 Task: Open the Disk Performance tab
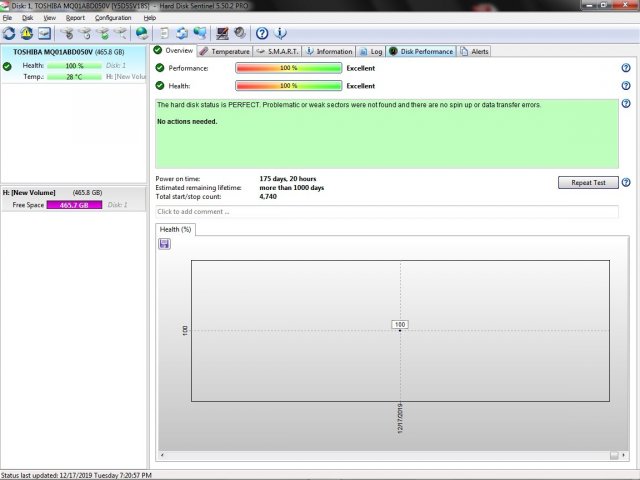point(421,51)
